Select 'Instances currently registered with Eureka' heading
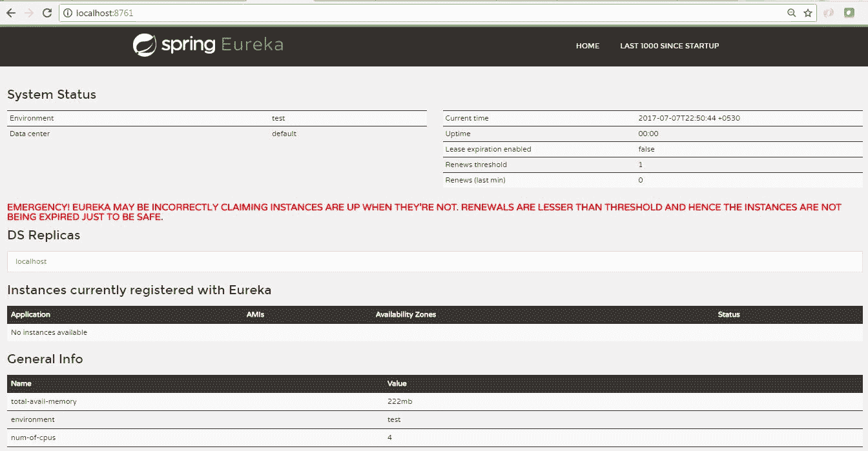Screen dimensions: 868x451 click(x=139, y=290)
